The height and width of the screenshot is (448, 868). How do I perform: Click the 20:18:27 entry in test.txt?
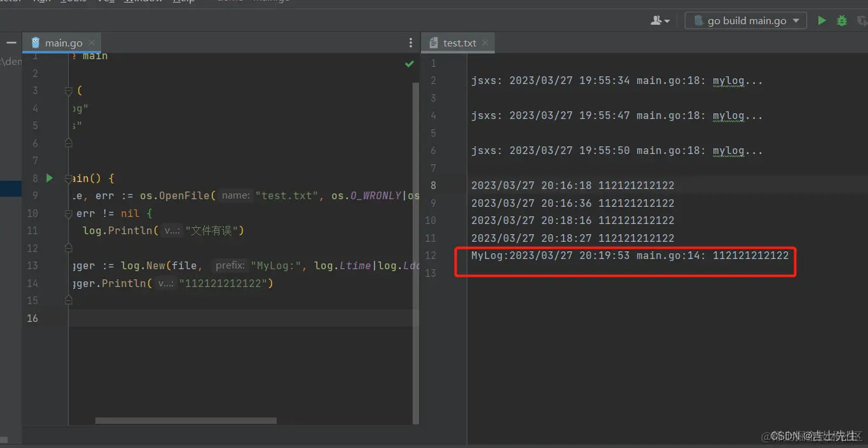(x=572, y=239)
